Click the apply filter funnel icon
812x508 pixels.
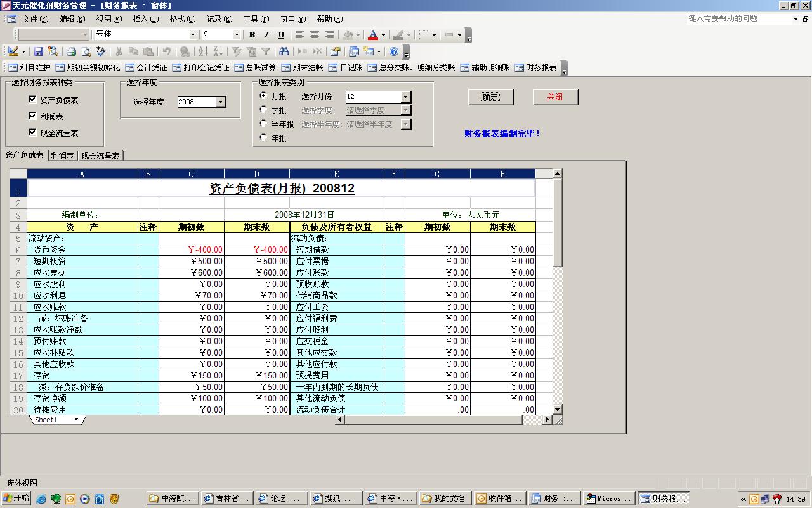(266, 51)
